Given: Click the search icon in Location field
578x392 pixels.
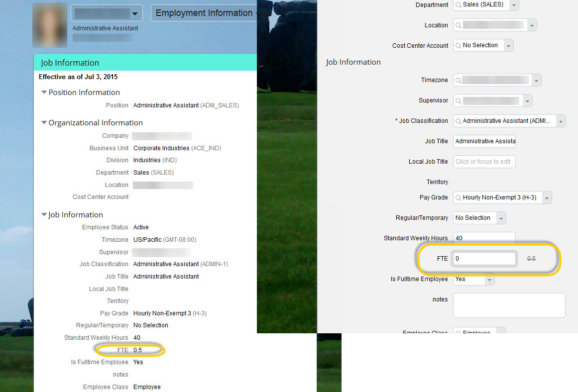Looking at the screenshot, I should click(458, 25).
